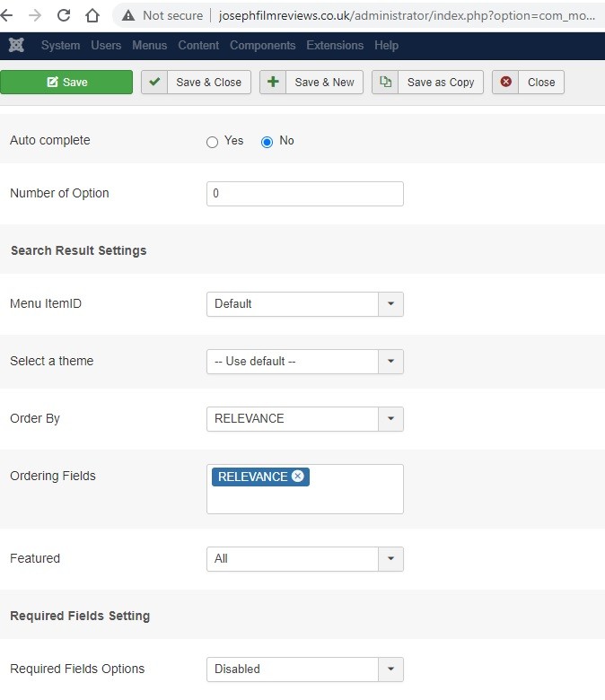Open the Components menu
Viewport: 605px width, 700px height.
[x=264, y=45]
